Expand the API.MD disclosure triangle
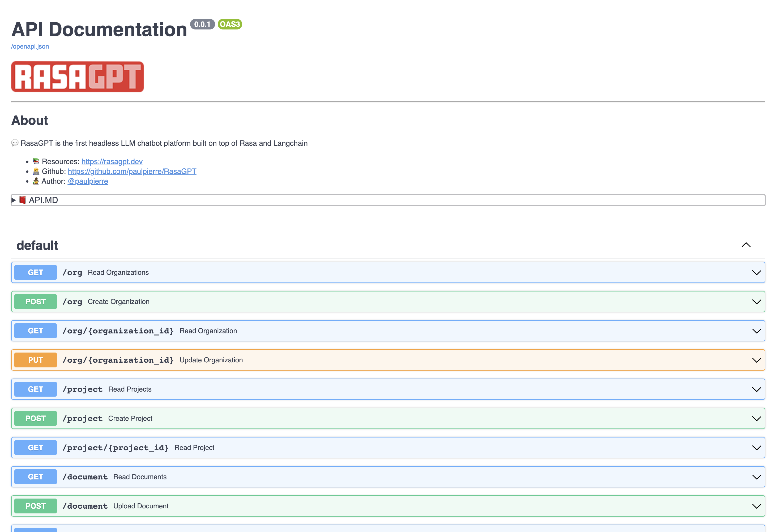Screen dimensions: 778x532 point(14,200)
